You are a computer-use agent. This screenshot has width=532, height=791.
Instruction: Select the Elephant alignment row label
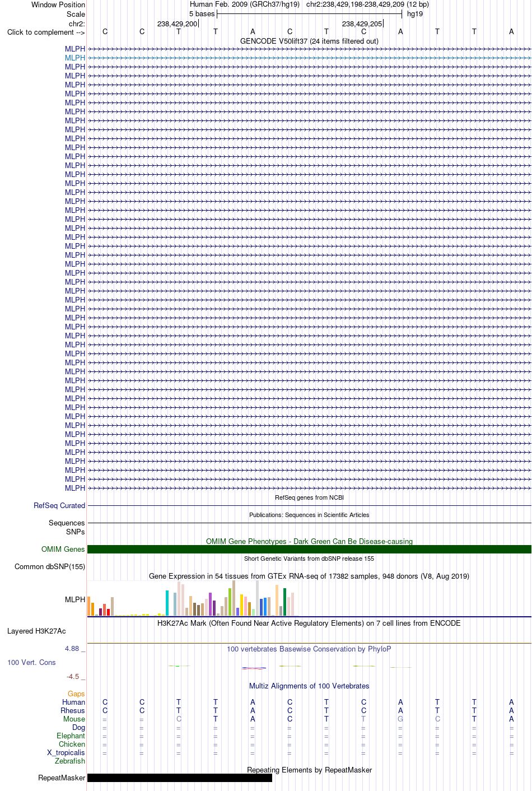tap(71, 736)
